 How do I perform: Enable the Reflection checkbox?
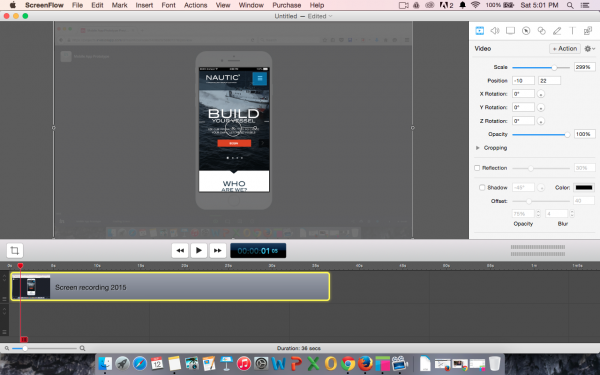coord(477,168)
